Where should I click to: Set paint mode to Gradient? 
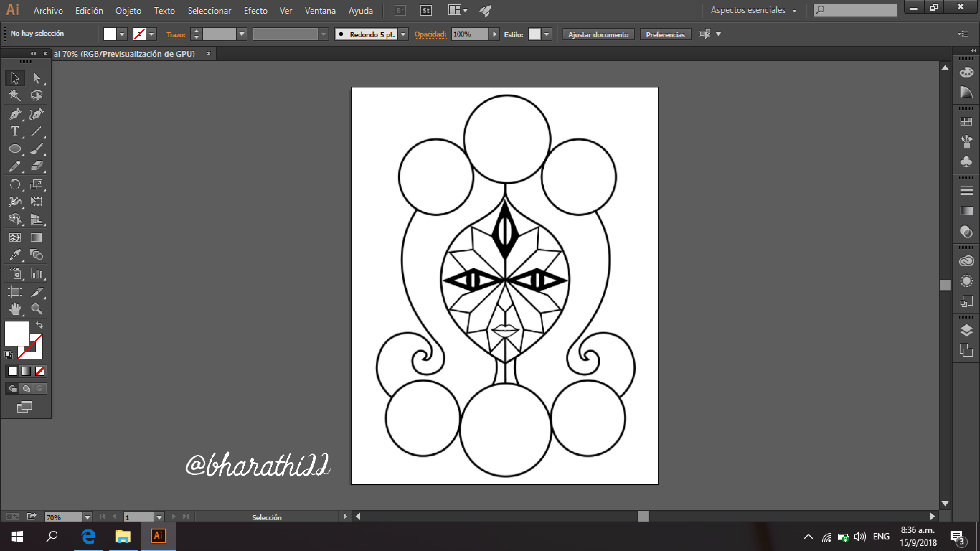[x=26, y=371]
